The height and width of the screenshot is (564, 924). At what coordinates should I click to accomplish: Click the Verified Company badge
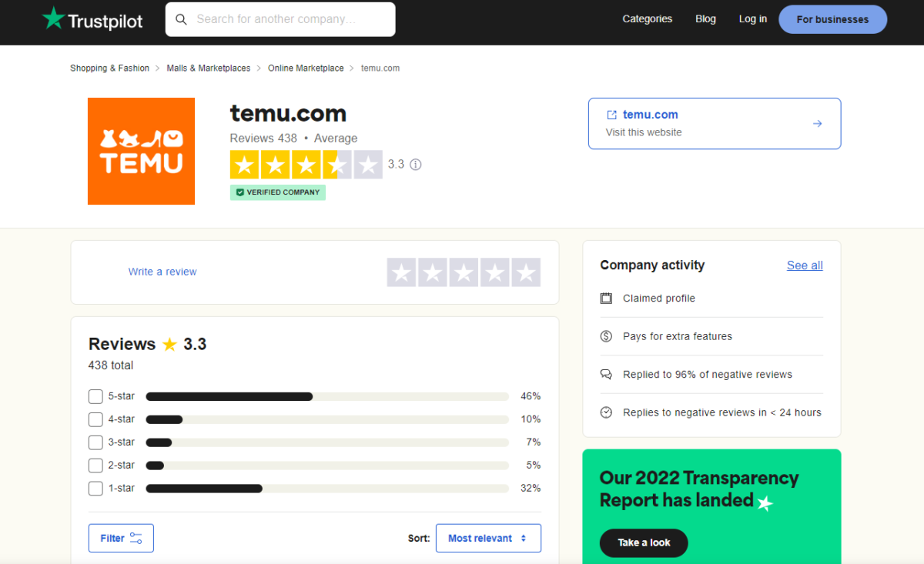277,192
